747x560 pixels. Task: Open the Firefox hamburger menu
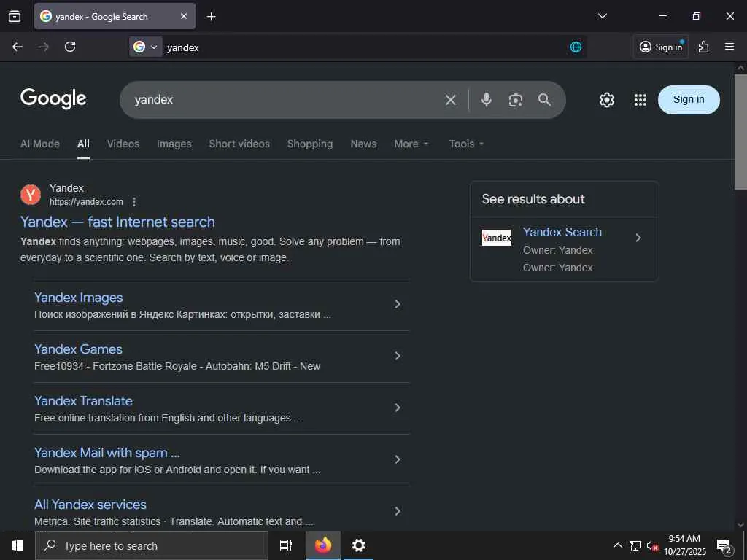[x=729, y=47]
